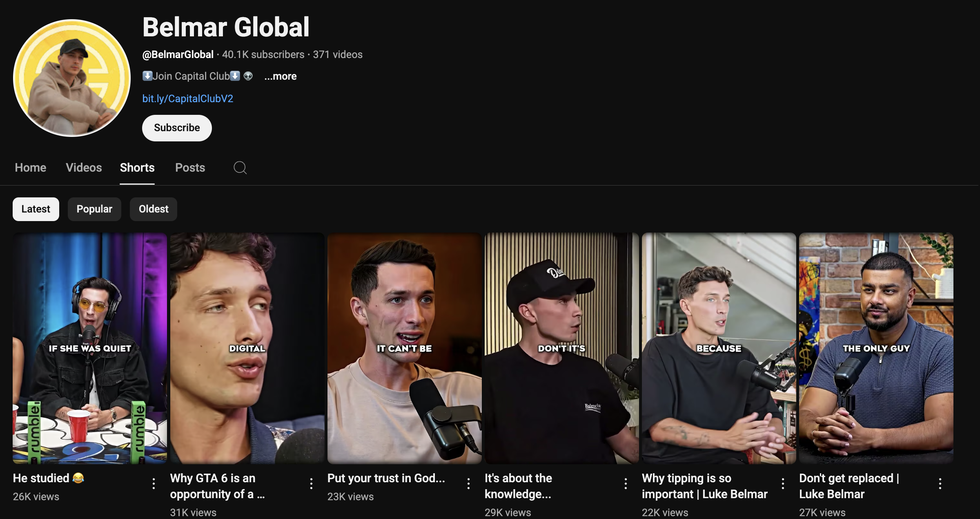The width and height of the screenshot is (980, 519).
Task: Subscribe to Belmar Global channel
Action: pyautogui.click(x=177, y=128)
